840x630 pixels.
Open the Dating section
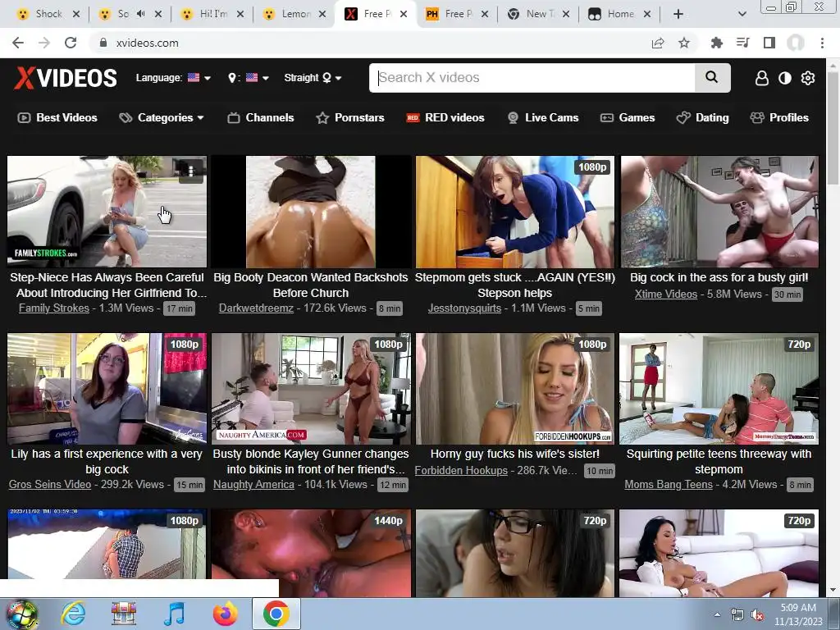pyautogui.click(x=703, y=118)
